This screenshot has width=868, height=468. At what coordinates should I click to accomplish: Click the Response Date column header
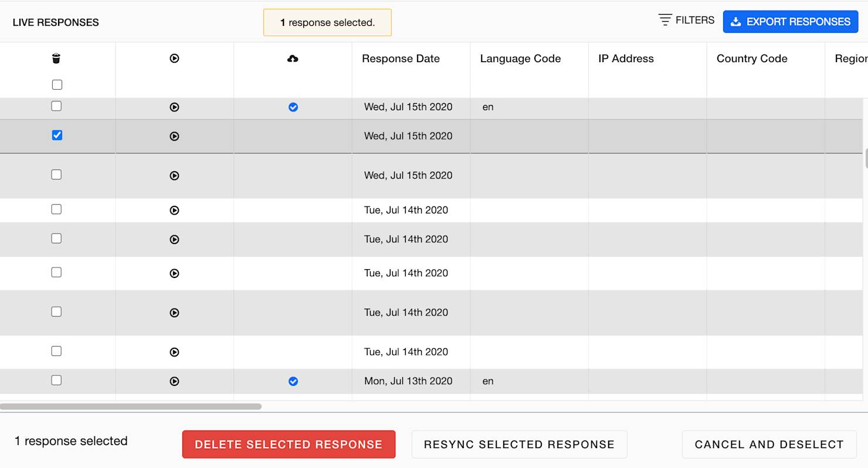point(401,59)
